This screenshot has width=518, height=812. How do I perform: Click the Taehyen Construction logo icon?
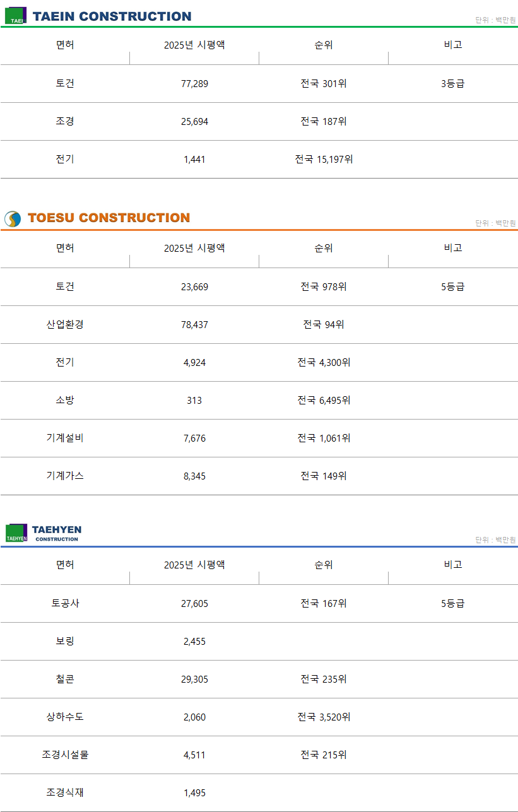[x=16, y=533]
